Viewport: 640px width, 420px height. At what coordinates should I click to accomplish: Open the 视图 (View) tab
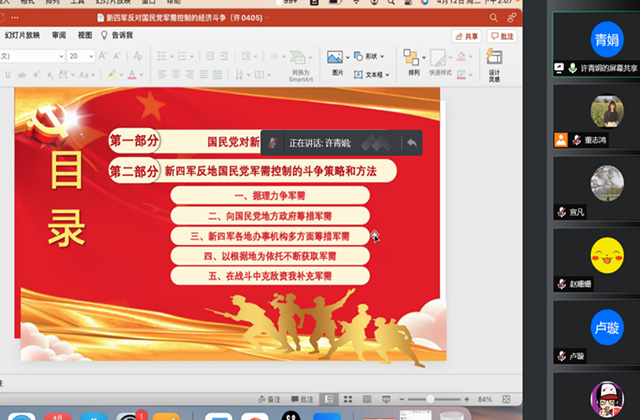(x=85, y=35)
